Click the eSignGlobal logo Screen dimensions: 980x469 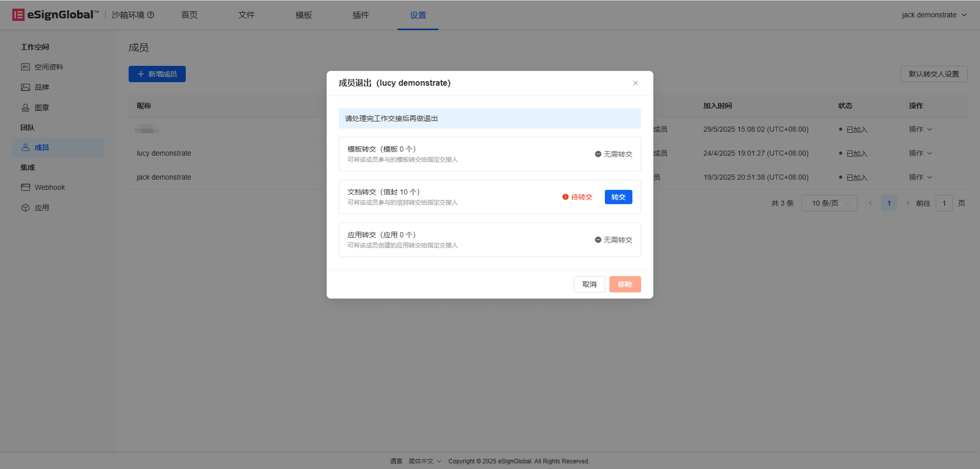click(x=55, y=15)
